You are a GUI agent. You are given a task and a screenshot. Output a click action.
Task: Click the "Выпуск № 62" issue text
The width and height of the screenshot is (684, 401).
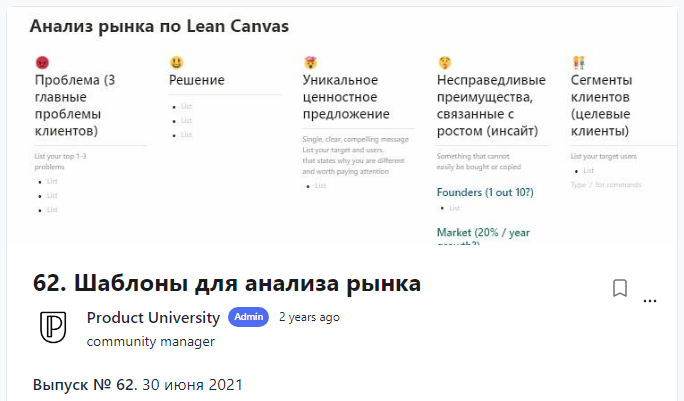[85, 384]
